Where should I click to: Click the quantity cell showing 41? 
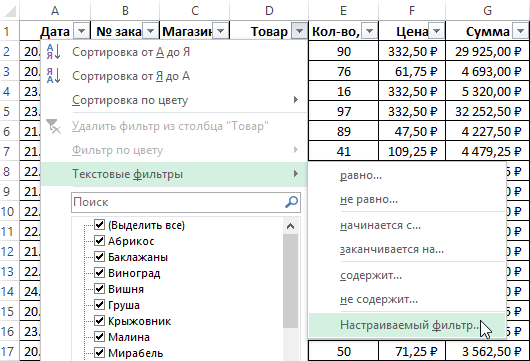[343, 151]
